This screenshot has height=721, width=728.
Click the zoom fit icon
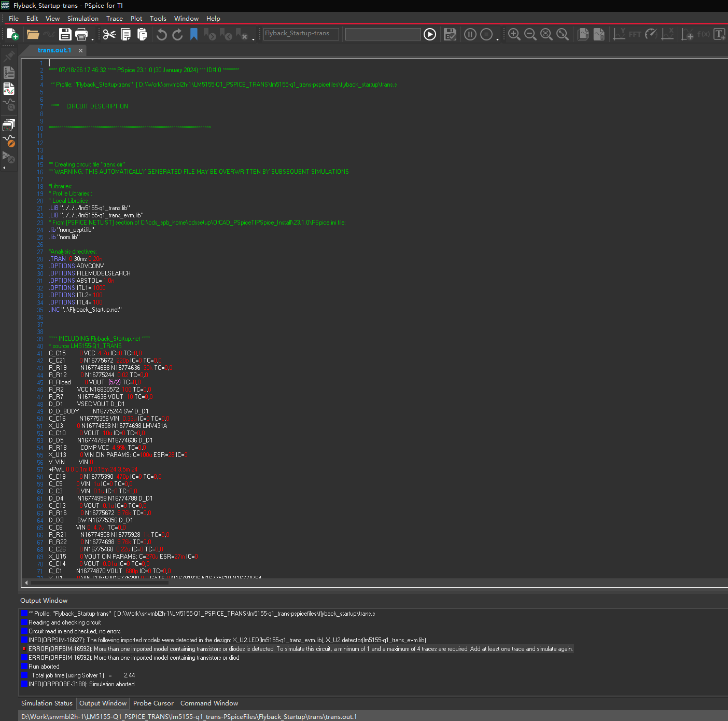[562, 34]
